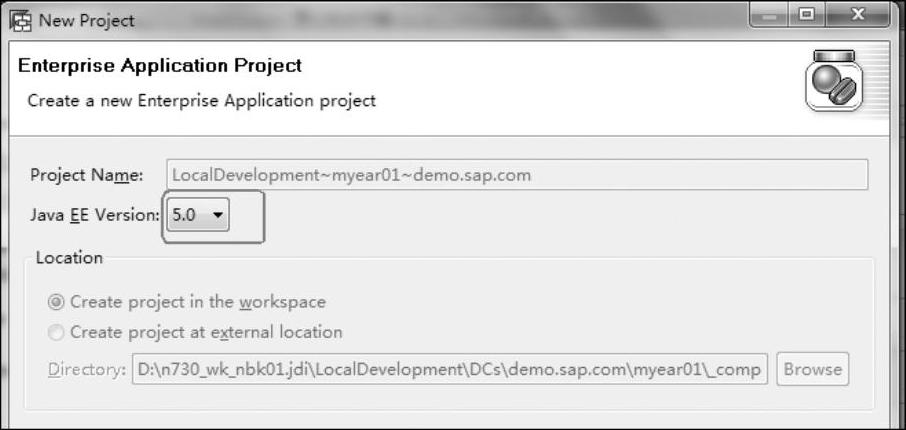Click the Enterprise Application jar wizard icon
The image size is (906, 430).
coord(834,80)
